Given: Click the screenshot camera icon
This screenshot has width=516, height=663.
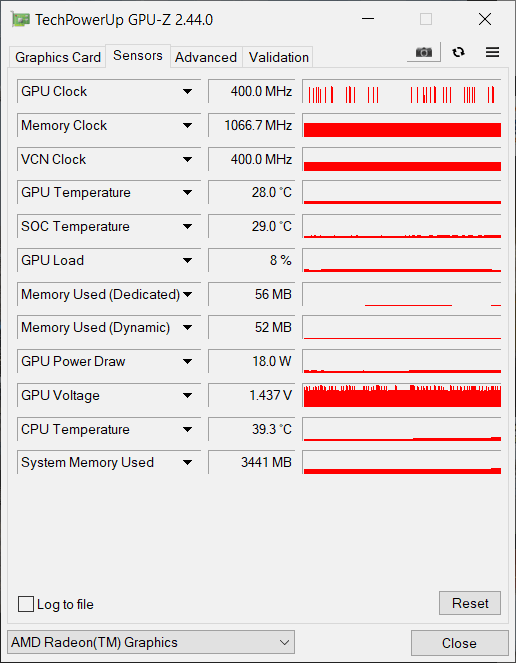Looking at the screenshot, I should [424, 52].
